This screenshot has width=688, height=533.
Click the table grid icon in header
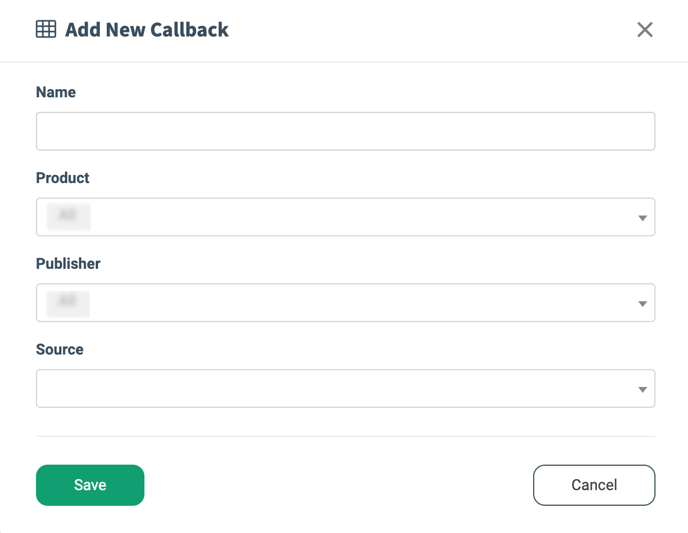46,29
